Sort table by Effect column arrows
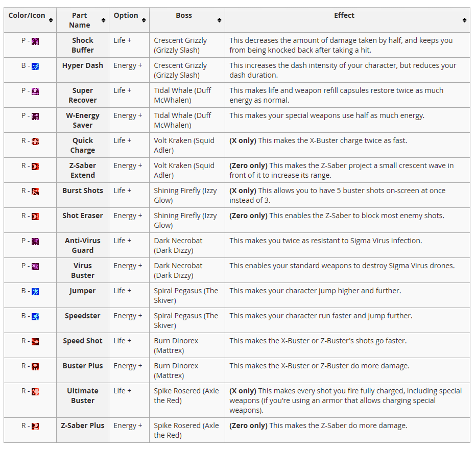This screenshot has height=449, width=476. click(x=464, y=20)
